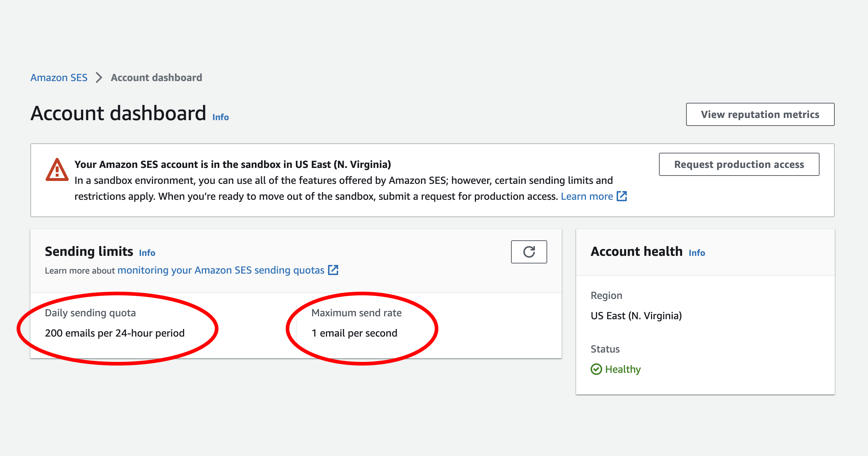Viewport: 868px width, 456px height.
Task: Click the Maximum send rate label
Action: [x=357, y=313]
